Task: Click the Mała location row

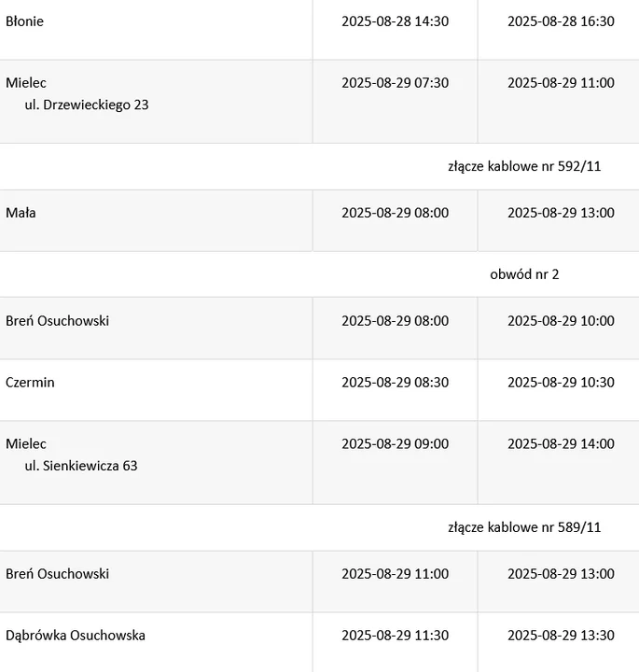Action: tap(319, 220)
